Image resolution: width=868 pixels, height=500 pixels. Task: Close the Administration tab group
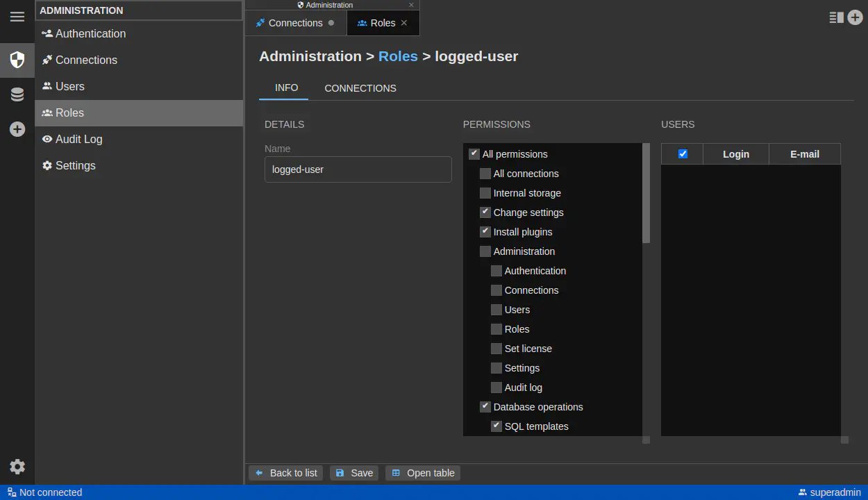411,5
